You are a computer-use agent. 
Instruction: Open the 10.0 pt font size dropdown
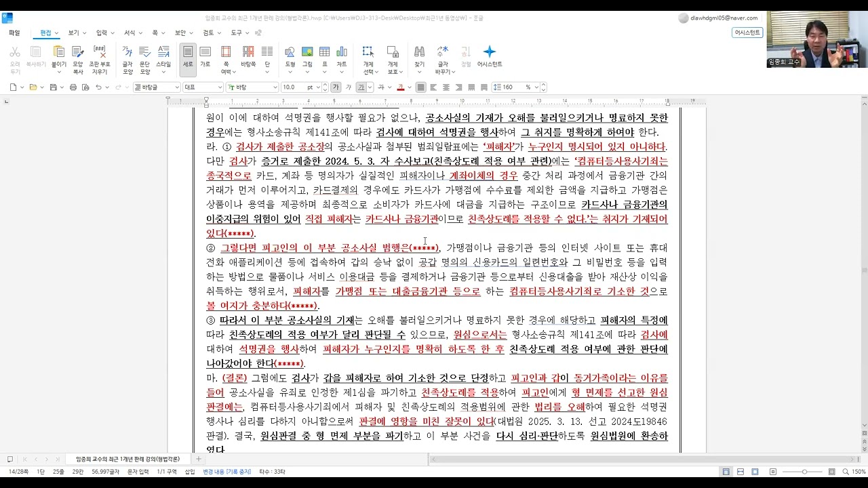(x=318, y=87)
